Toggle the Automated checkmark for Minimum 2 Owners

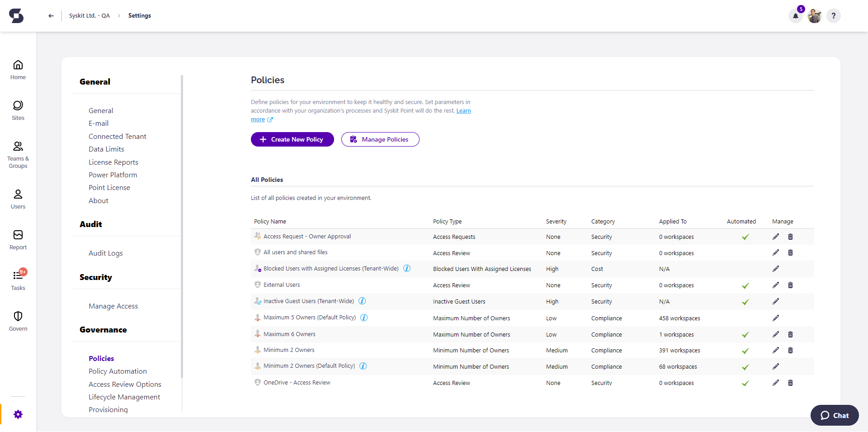[x=745, y=351]
